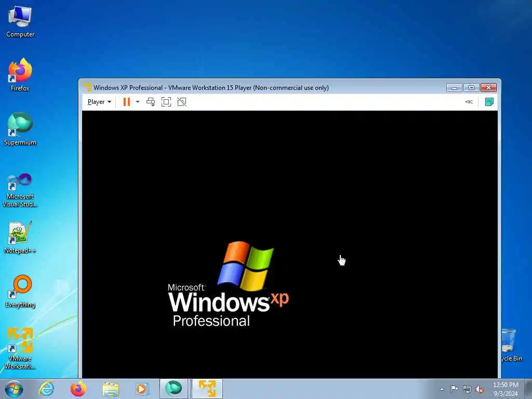The image size is (532, 399).
Task: Open the Computer desktop icon
Action: 20,22
